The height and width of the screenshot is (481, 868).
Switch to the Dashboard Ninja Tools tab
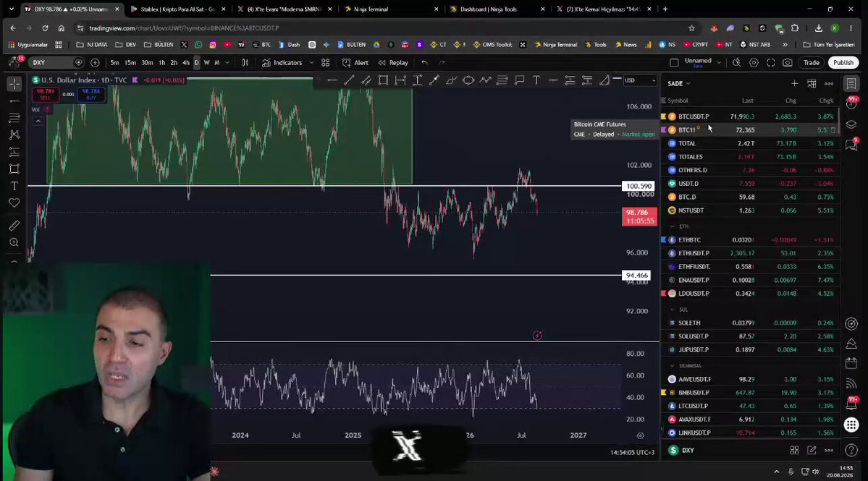tap(497, 9)
